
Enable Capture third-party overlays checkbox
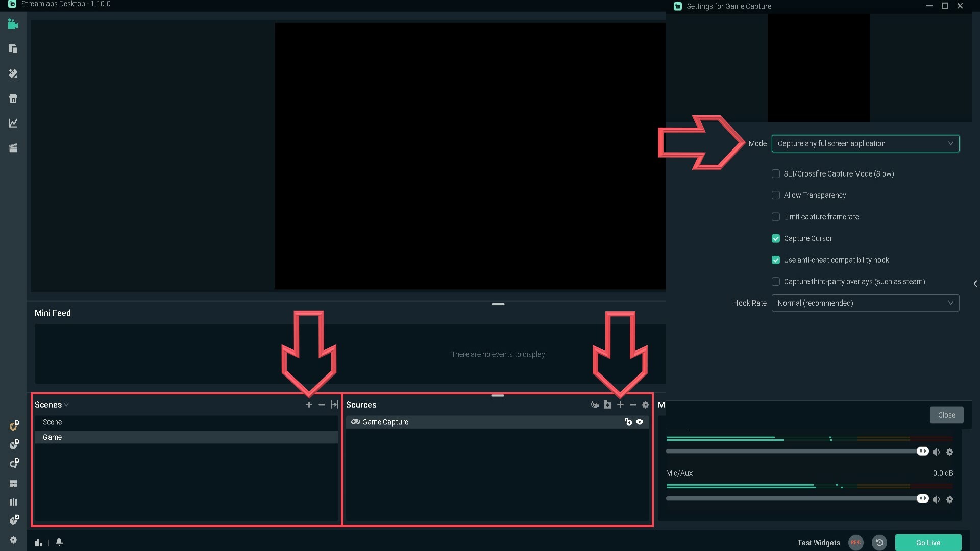click(x=776, y=282)
